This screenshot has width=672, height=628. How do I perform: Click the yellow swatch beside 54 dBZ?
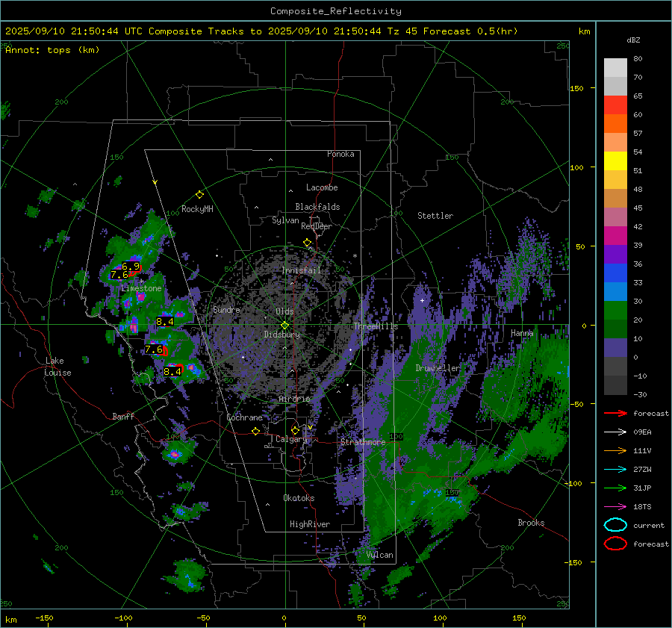[615, 161]
